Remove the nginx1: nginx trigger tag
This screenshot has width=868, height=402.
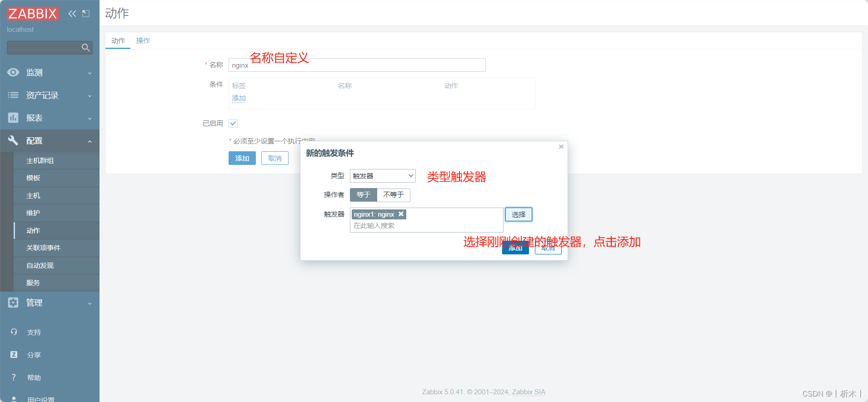pyautogui.click(x=401, y=214)
